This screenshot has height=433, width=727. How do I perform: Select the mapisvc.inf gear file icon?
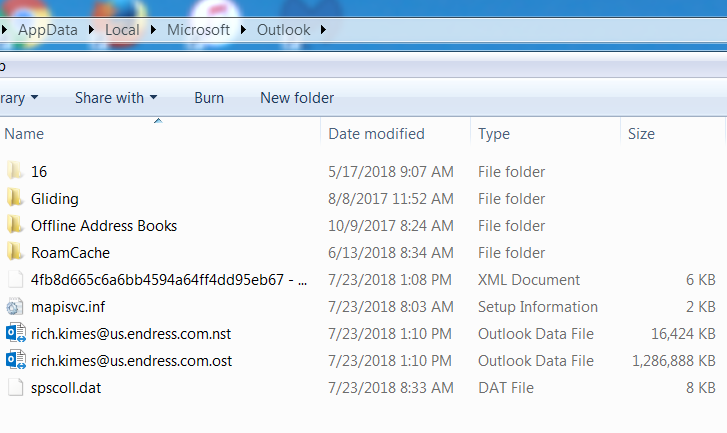point(15,307)
